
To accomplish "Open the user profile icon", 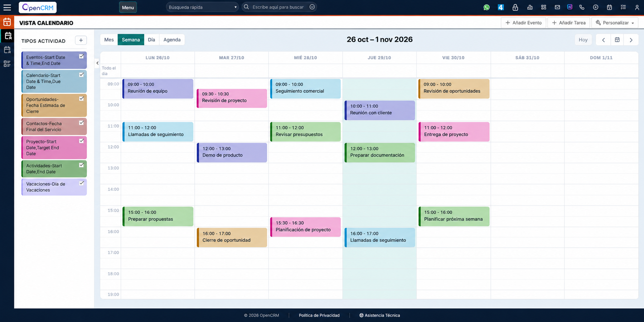I will [x=637, y=7].
